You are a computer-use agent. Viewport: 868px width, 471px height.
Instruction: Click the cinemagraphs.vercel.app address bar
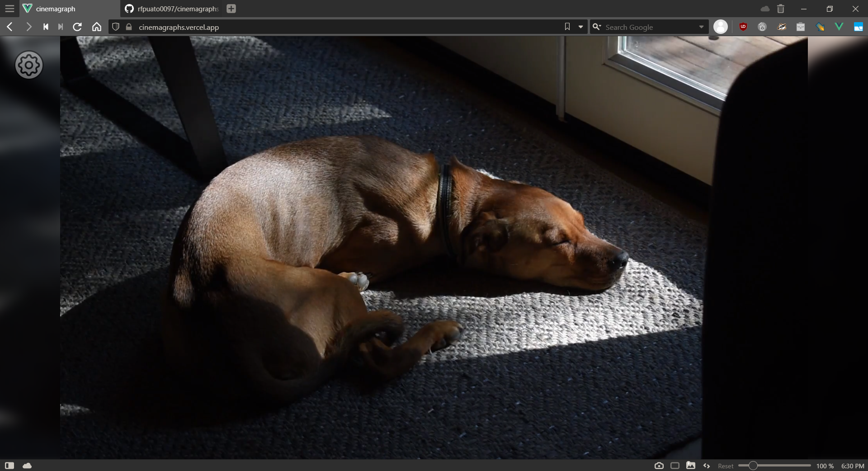coord(316,27)
